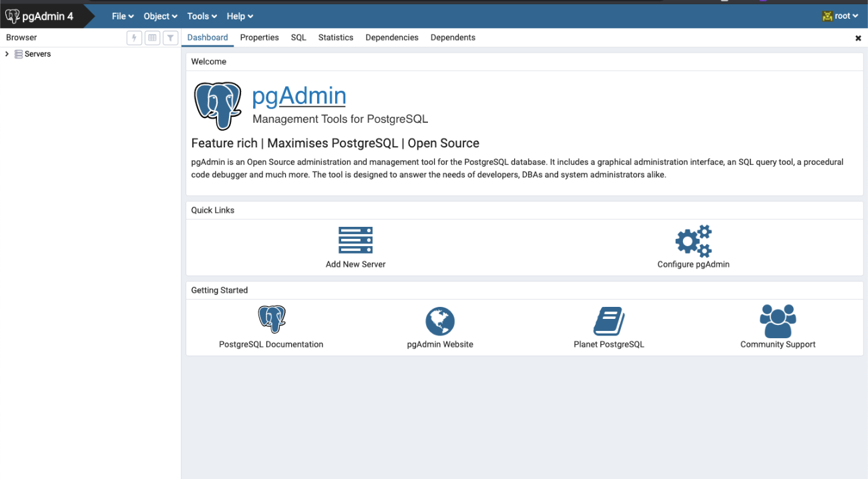Click the root user avatar icon

tap(827, 16)
